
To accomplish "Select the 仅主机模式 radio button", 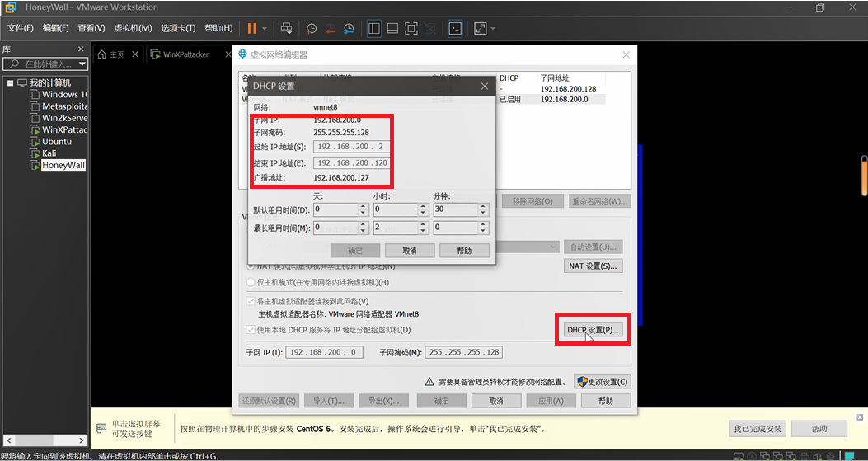I will coord(251,282).
